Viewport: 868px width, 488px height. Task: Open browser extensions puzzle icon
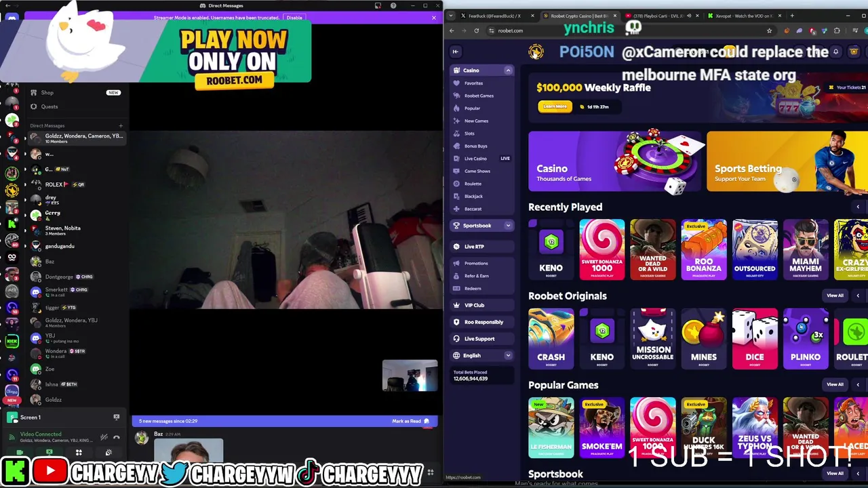pyautogui.click(x=837, y=30)
